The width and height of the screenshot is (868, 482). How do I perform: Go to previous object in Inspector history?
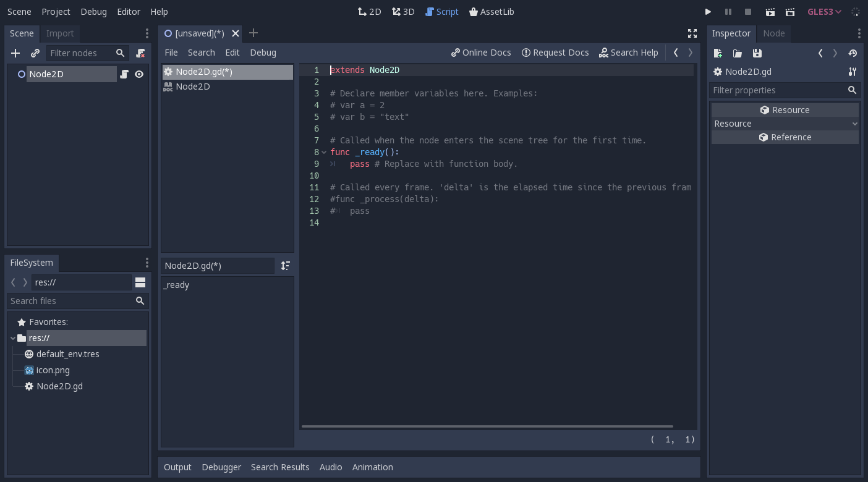[x=820, y=53]
